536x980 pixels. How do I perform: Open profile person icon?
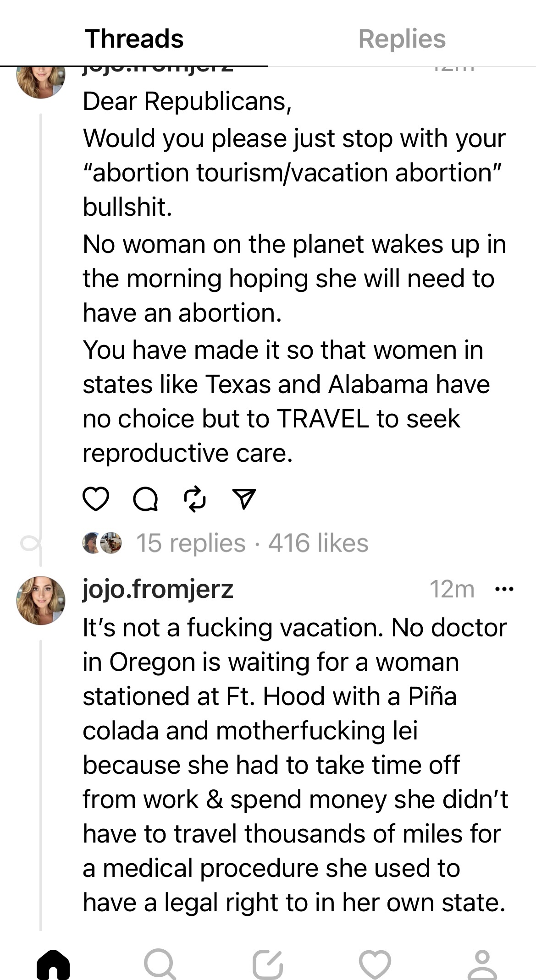(x=482, y=964)
